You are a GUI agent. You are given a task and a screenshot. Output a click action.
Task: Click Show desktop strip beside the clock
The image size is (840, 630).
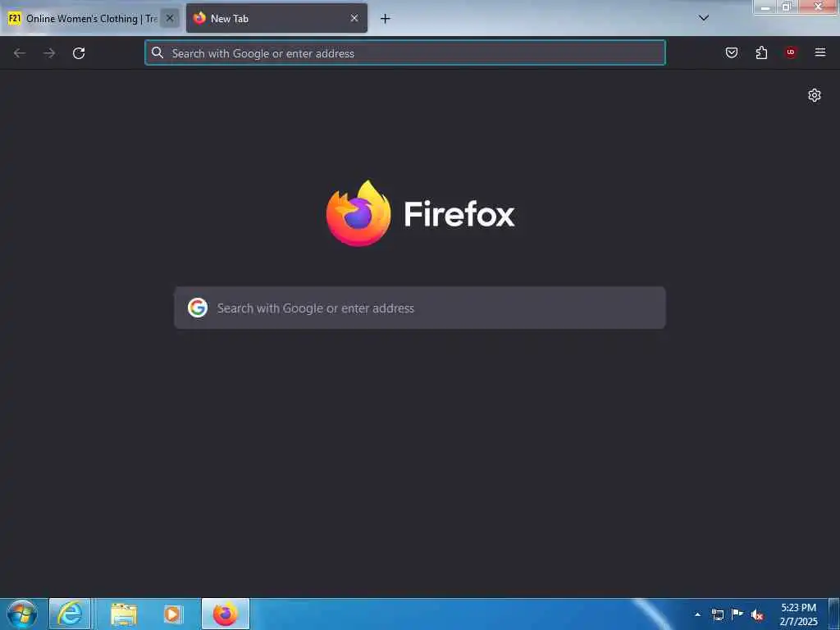[x=834, y=614]
